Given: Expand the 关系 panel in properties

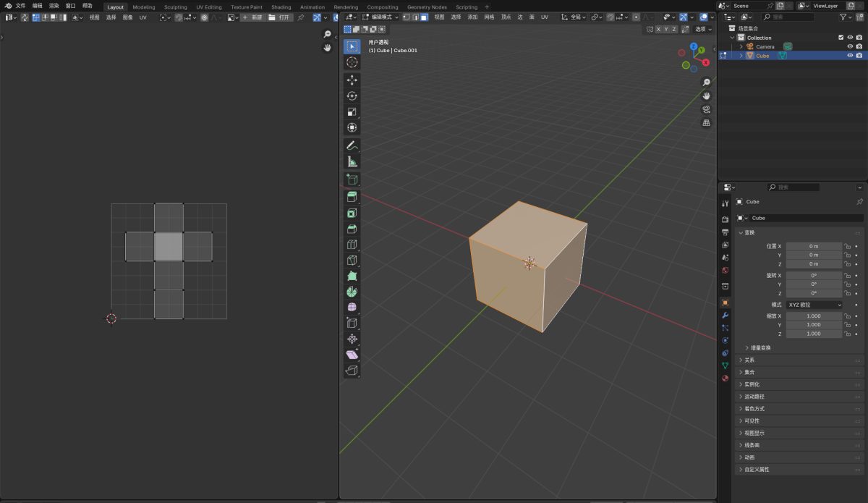Looking at the screenshot, I should click(749, 360).
